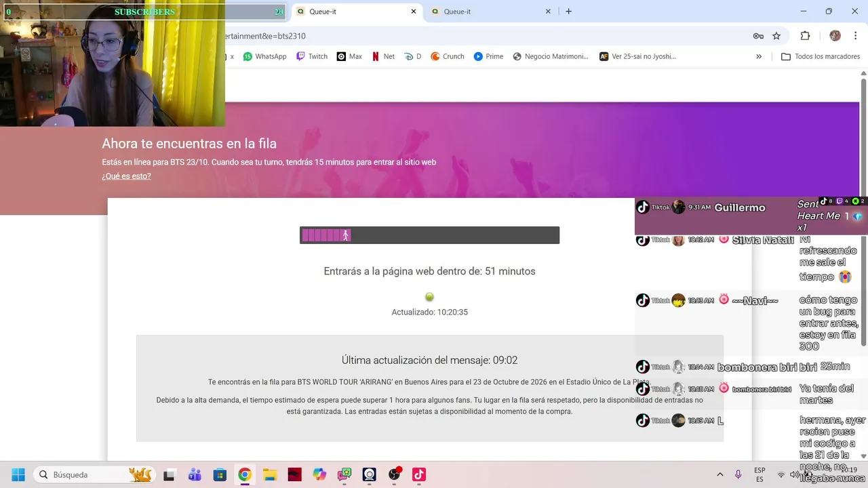Open a new browser tab
This screenshot has width=868, height=488.
[x=568, y=12]
